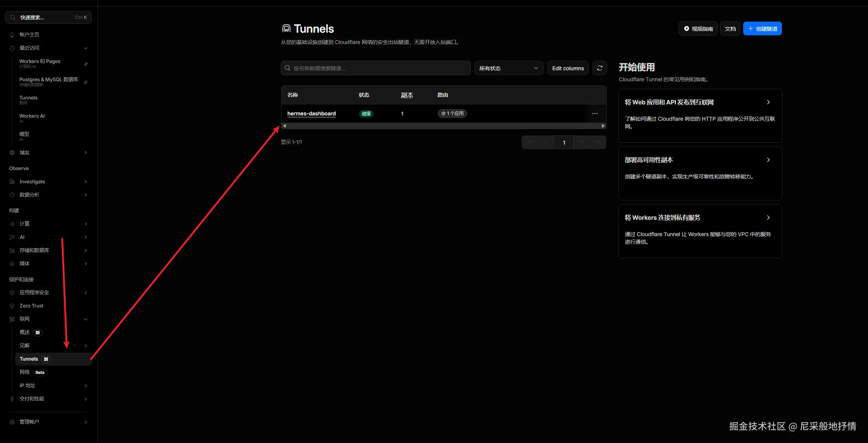Click the refresh tunnels list icon
This screenshot has height=443, width=868.
tap(600, 68)
